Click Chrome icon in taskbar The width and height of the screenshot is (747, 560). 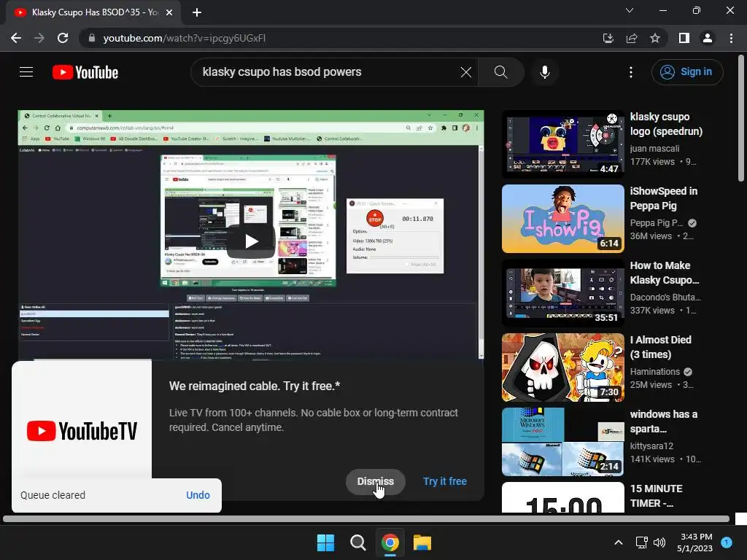coord(390,542)
